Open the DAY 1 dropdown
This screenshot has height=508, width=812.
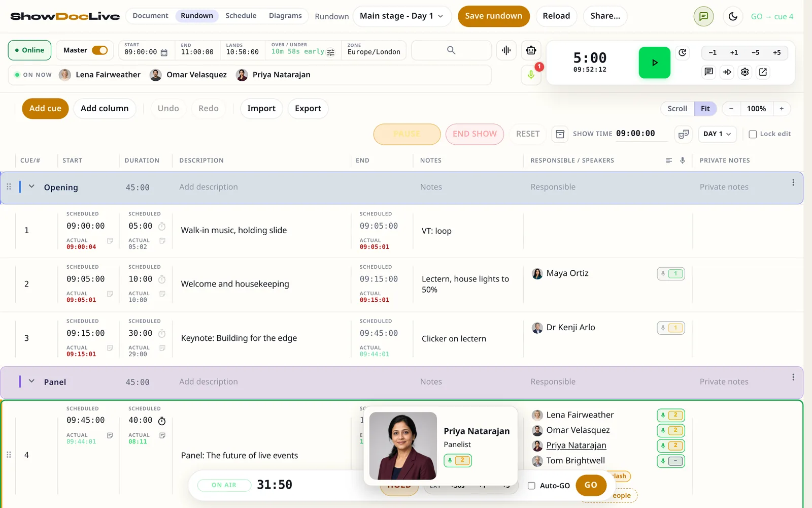click(x=717, y=134)
